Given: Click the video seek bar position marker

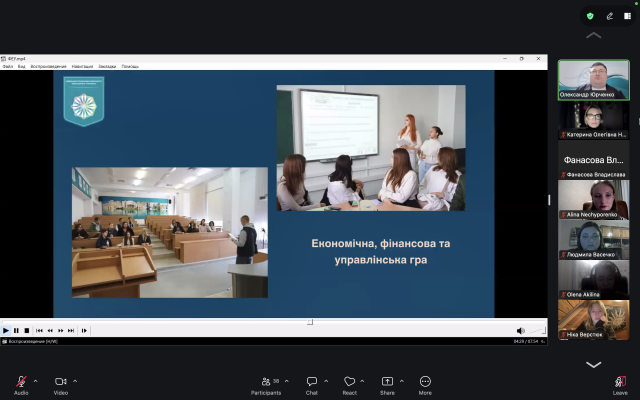Looking at the screenshot, I should 310,322.
